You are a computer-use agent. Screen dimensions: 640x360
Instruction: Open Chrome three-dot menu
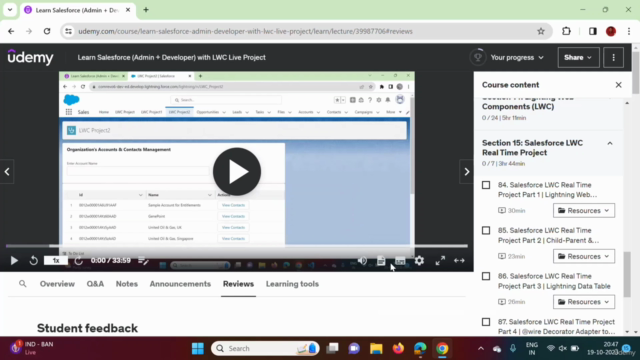[629, 31]
